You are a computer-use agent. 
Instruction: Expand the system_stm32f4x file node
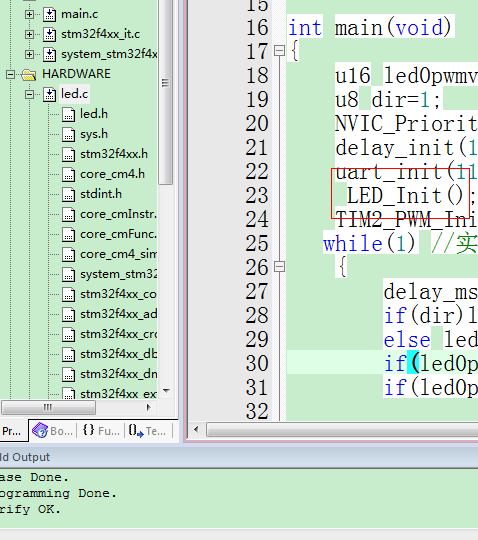click(x=29, y=54)
